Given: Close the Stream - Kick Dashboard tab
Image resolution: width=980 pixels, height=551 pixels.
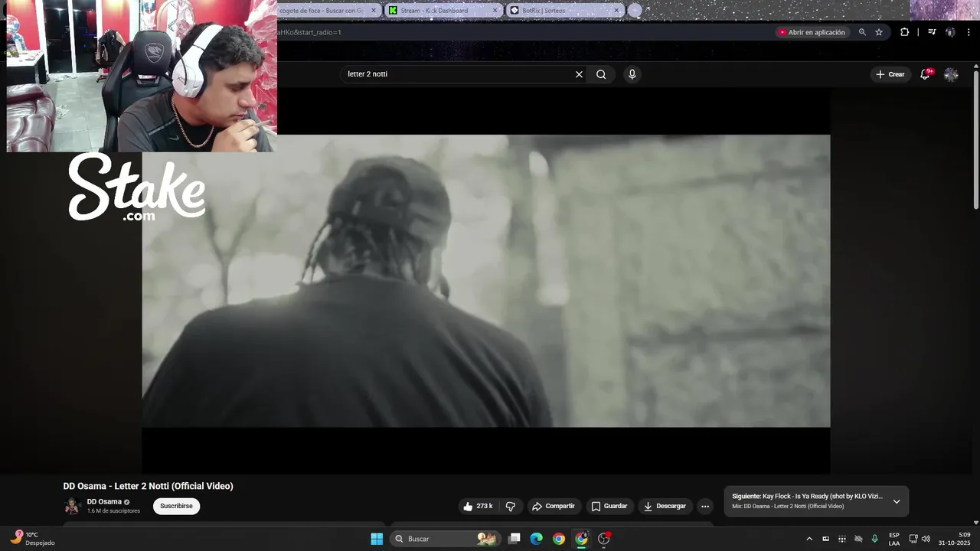Looking at the screenshot, I should (495, 11).
